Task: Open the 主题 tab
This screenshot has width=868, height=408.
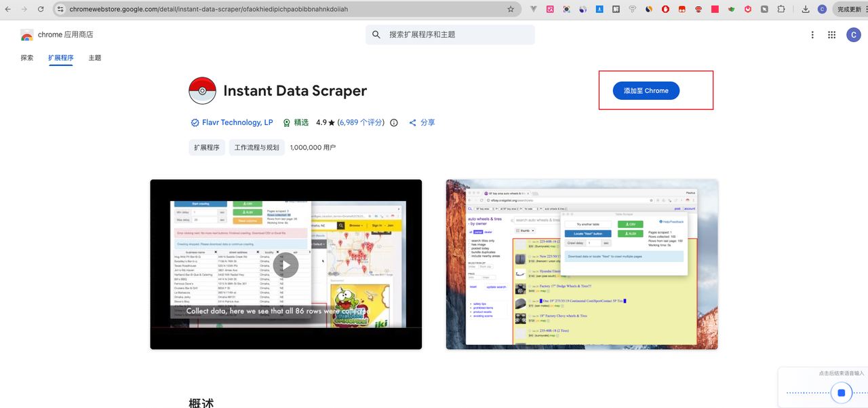Action: pos(95,58)
